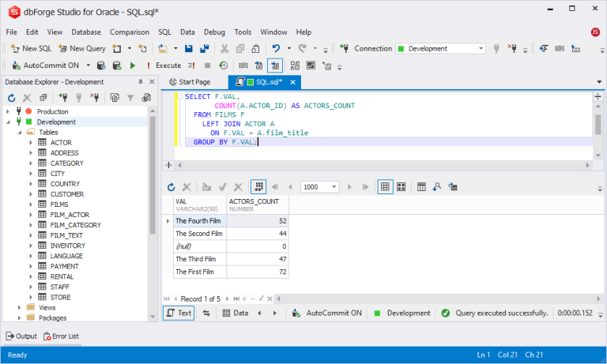Viewport: 607px width, 364px height.
Task: Click the SQL editor horizontal scrollbar
Action: [x=383, y=165]
